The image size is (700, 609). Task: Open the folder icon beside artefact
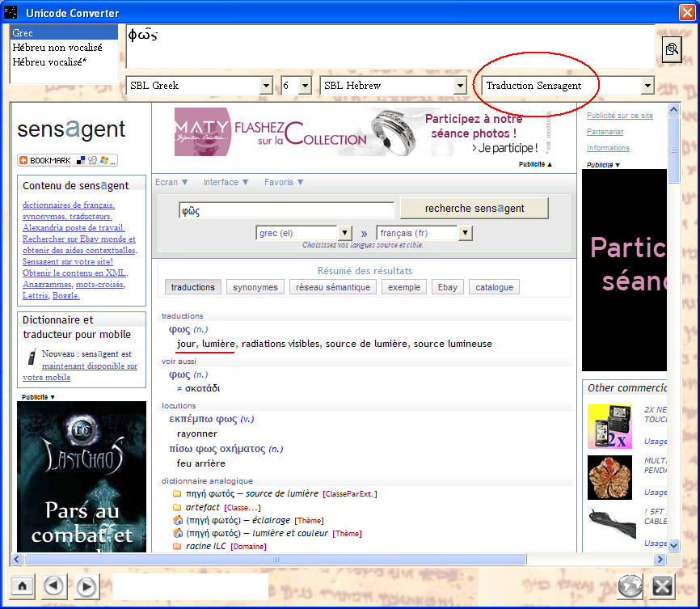click(x=177, y=508)
